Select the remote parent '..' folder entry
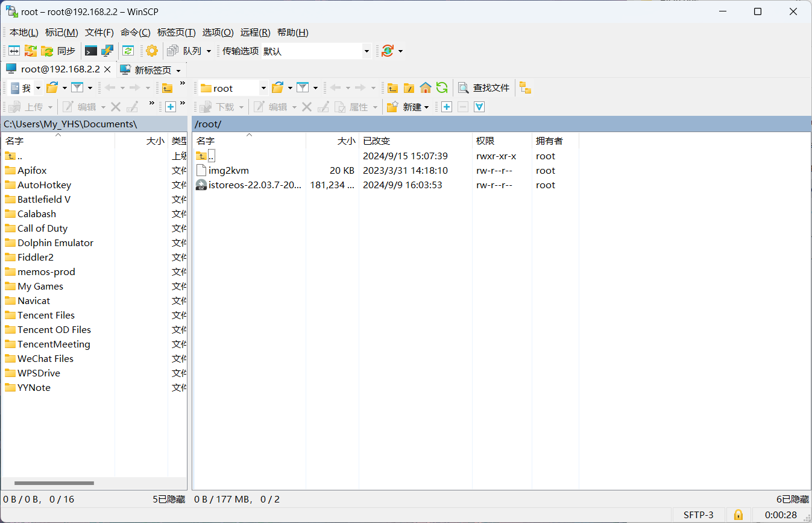 206,156
